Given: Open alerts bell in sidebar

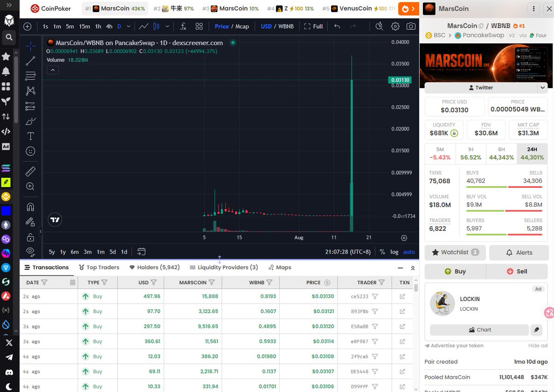Looking at the screenshot, I should [6, 71].
